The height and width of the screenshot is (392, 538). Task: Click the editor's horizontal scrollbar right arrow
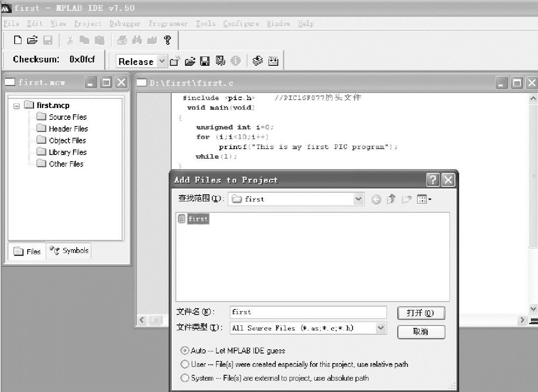pos(522,320)
